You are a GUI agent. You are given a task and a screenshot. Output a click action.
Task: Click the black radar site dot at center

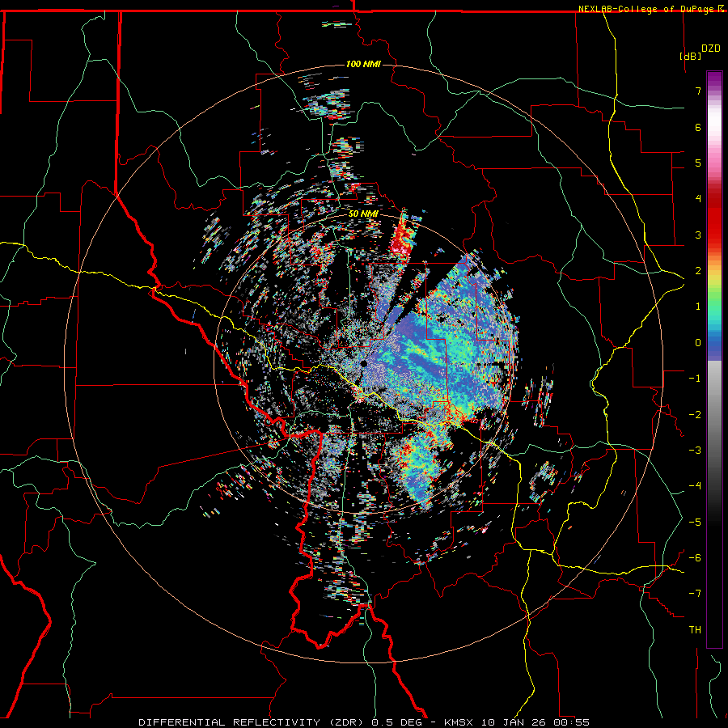pyautogui.click(x=363, y=363)
